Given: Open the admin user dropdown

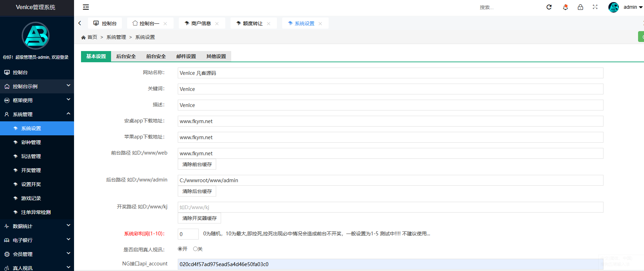Looking at the screenshot, I should point(633,7).
